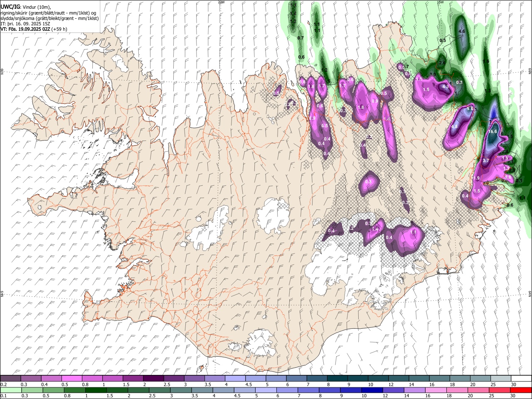Select the dark purple 2 swatch in snow scale

(154, 378)
